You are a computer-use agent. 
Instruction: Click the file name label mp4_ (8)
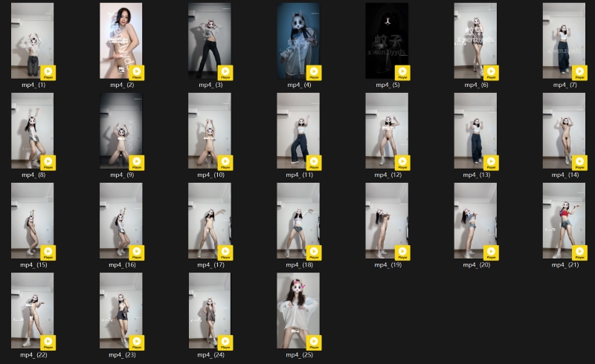pyautogui.click(x=33, y=175)
